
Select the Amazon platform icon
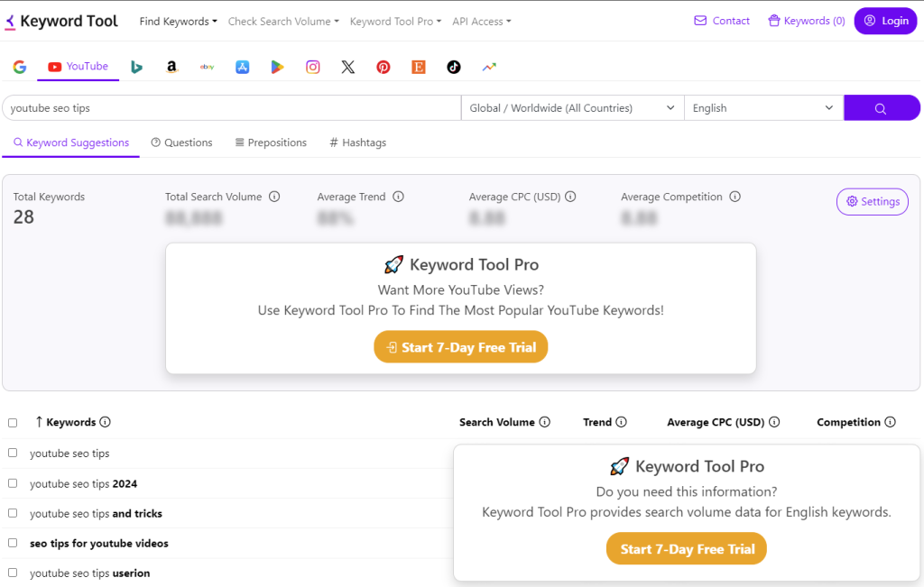171,67
